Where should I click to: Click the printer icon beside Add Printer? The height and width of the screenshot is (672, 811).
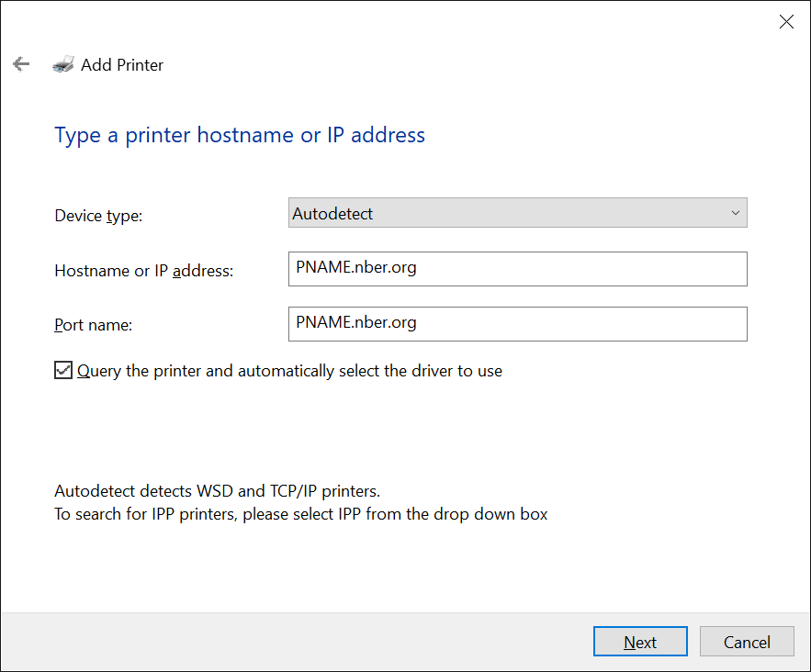click(x=63, y=64)
